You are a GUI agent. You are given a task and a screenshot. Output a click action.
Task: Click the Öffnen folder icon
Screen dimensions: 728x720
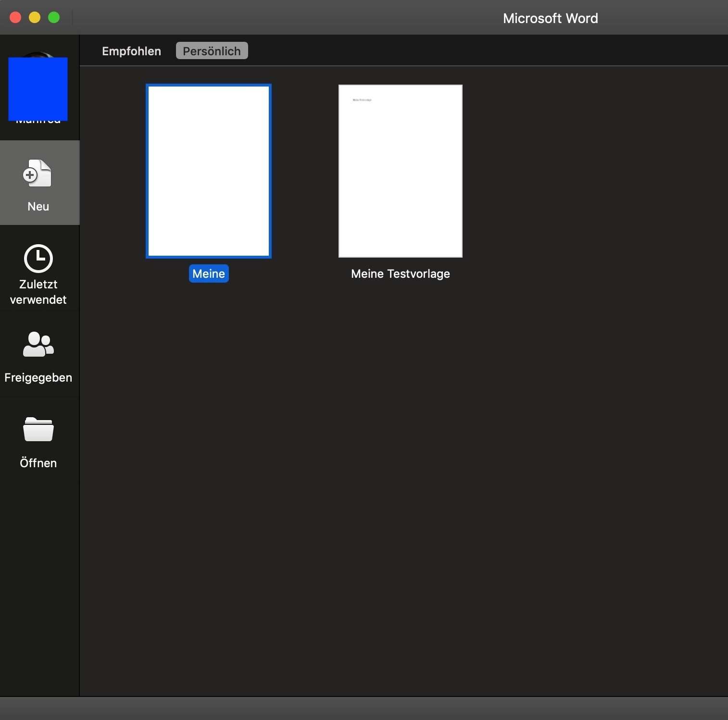(x=38, y=429)
